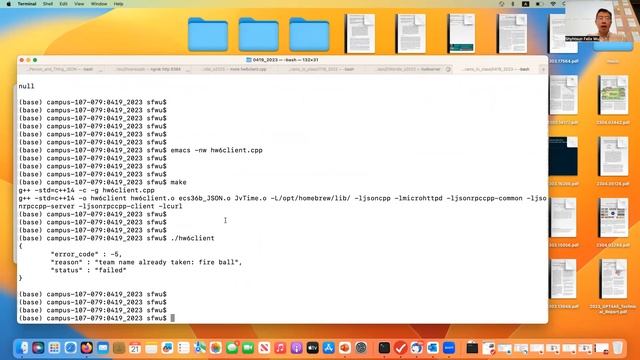The height and width of the screenshot is (360, 640).
Task: Add a new Terminal tab with plus button
Action: coord(543,69)
